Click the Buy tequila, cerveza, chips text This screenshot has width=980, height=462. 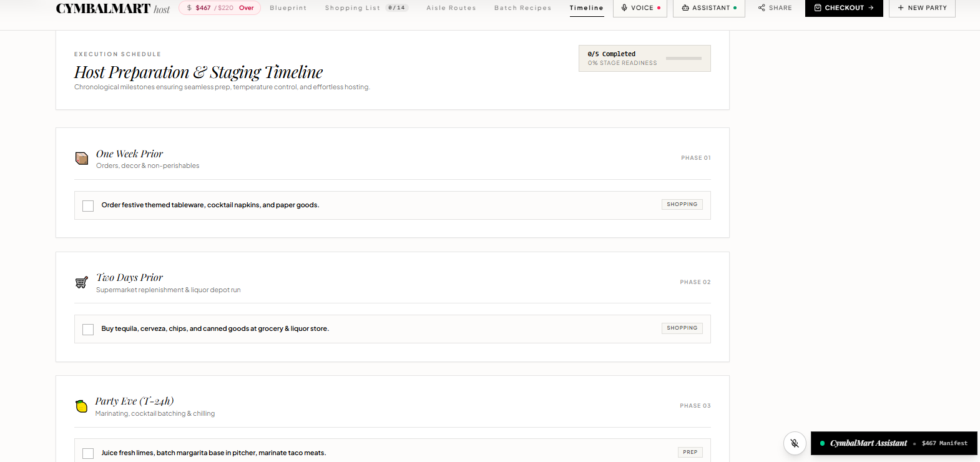215,328
